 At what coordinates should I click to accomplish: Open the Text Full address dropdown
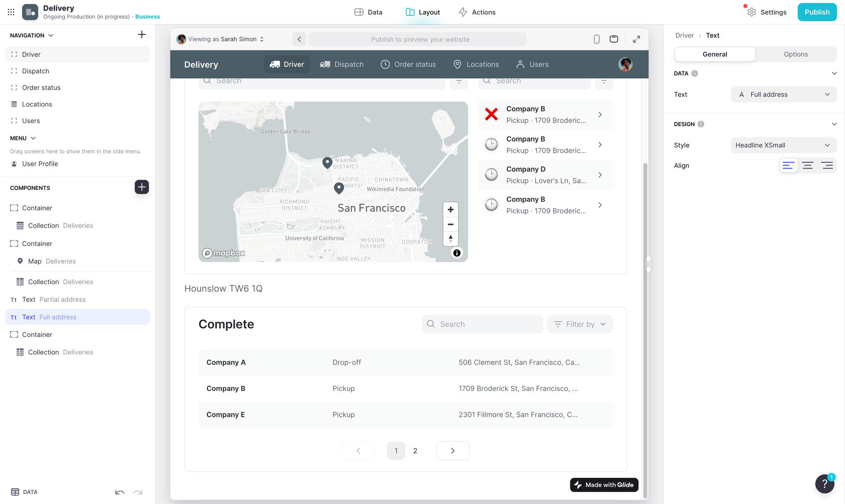783,95
